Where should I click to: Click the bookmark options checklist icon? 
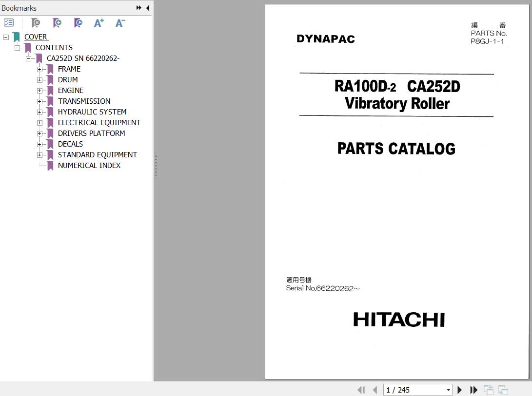point(9,23)
